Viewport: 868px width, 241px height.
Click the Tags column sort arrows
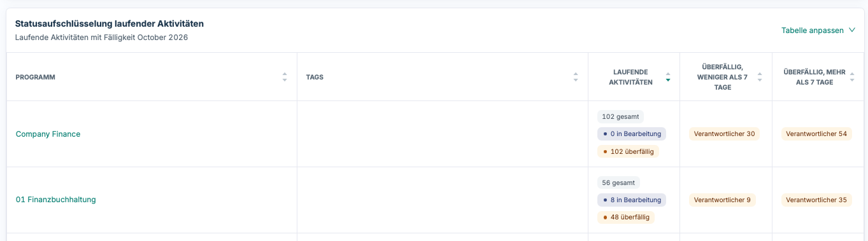point(576,77)
